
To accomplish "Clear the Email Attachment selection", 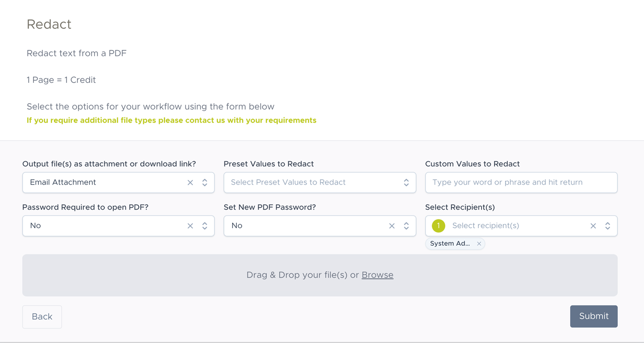I will click(x=190, y=182).
